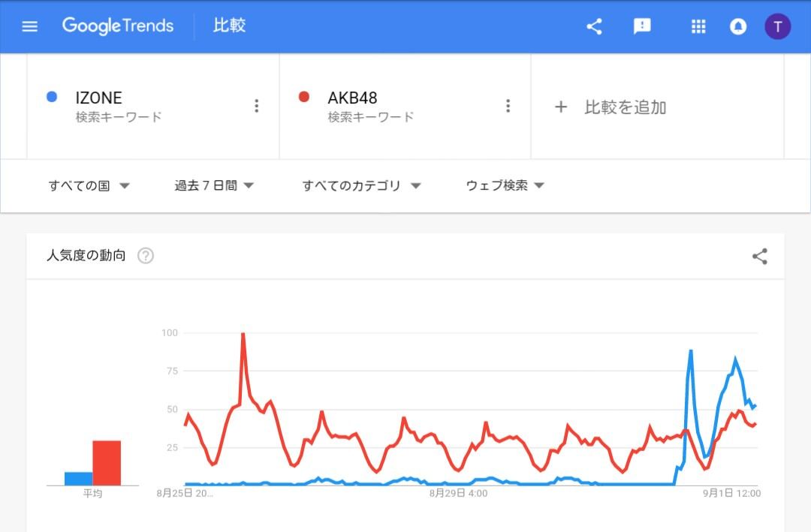Share the 人気度の動向 chart

coord(760,257)
